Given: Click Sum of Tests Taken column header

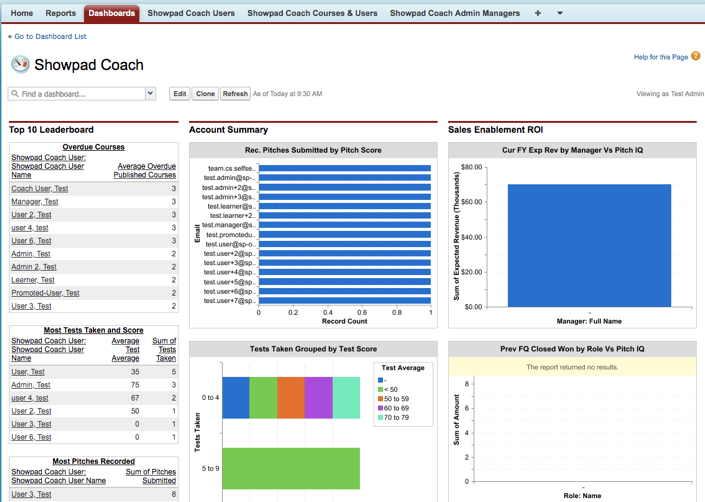Looking at the screenshot, I should pyautogui.click(x=164, y=350).
